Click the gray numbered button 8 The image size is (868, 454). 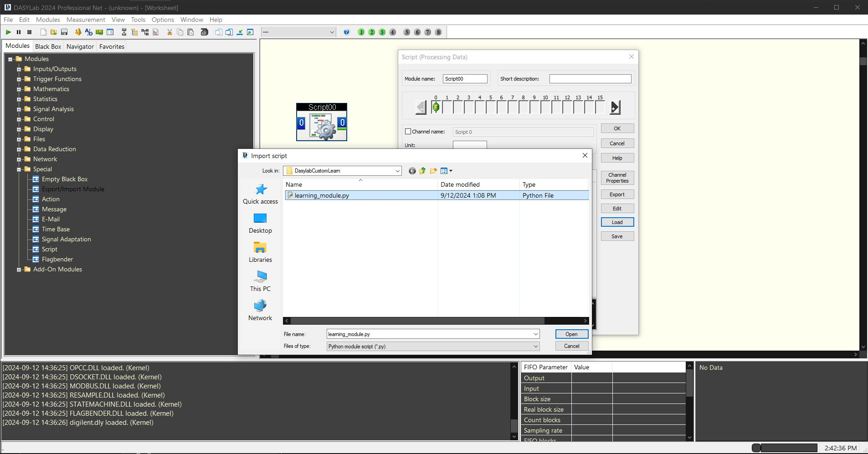[438, 32]
